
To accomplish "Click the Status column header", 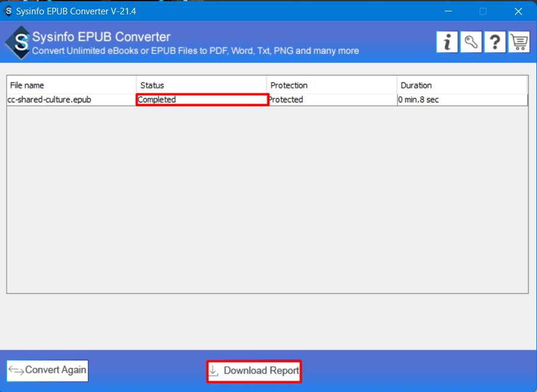I will (x=151, y=85).
